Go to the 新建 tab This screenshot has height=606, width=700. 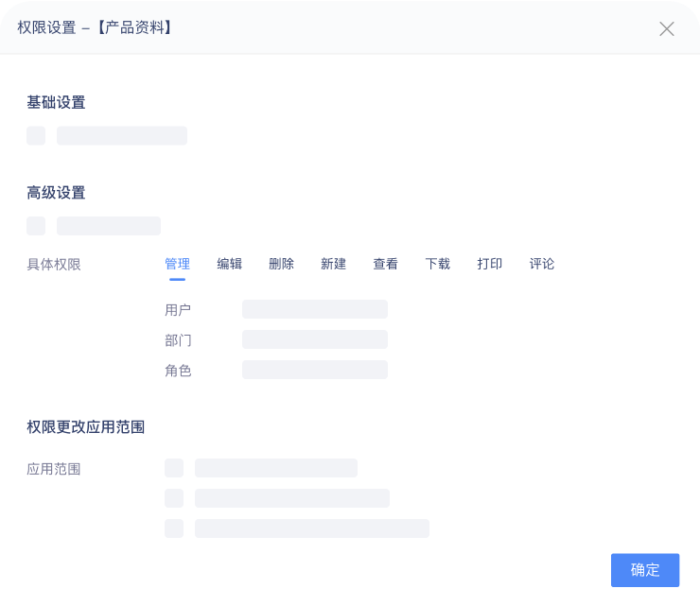coord(334,264)
